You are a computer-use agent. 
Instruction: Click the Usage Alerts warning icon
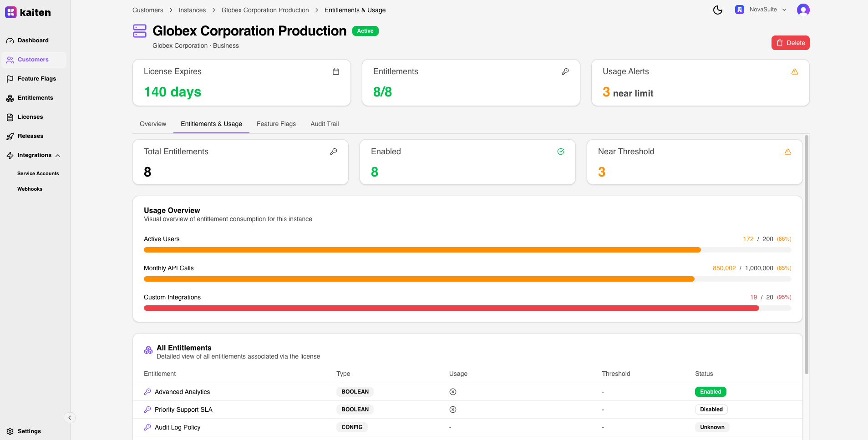(795, 71)
